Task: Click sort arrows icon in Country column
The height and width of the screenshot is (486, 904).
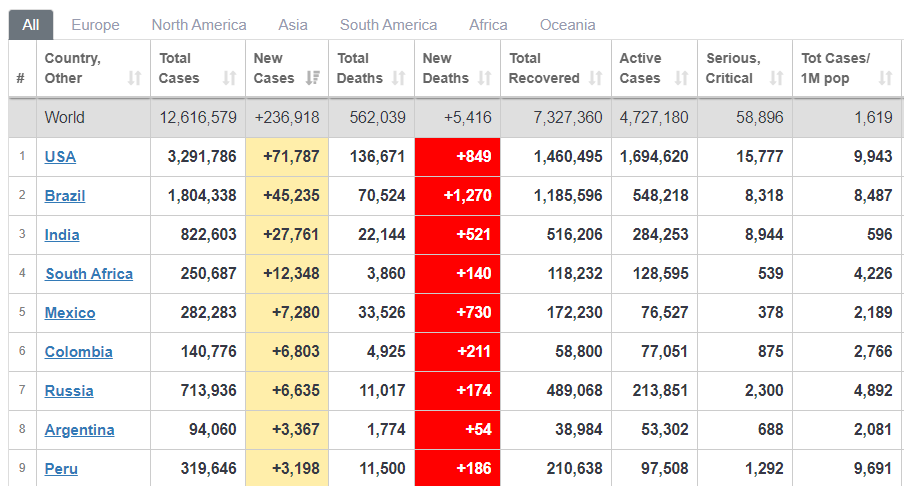Action: [134, 78]
